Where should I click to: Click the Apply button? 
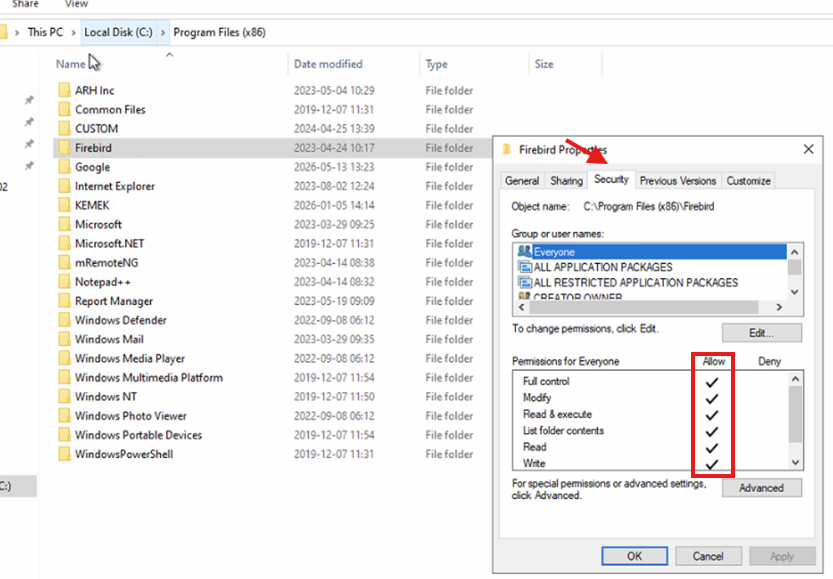tap(782, 556)
